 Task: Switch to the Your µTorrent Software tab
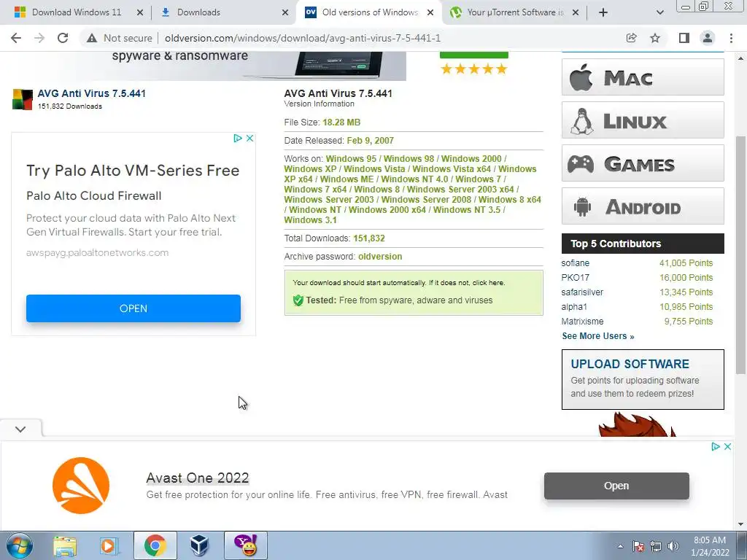point(514,12)
